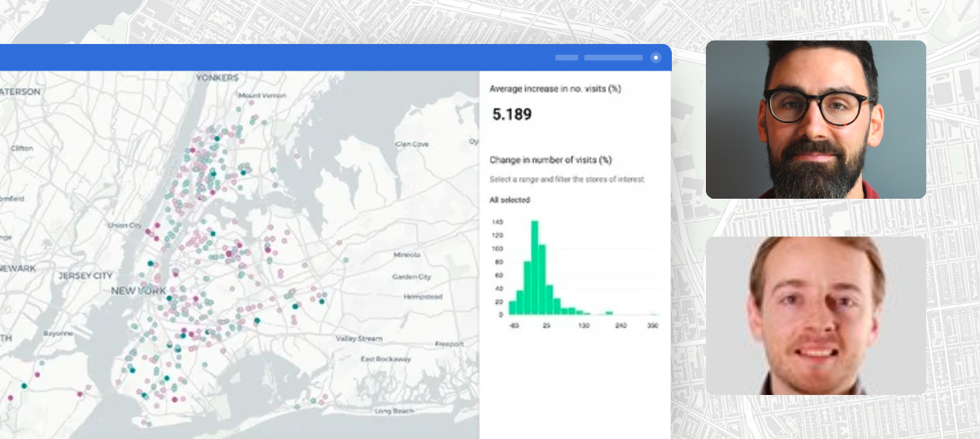
Task: Open the portrait of smiling blond man
Action: pos(816,315)
